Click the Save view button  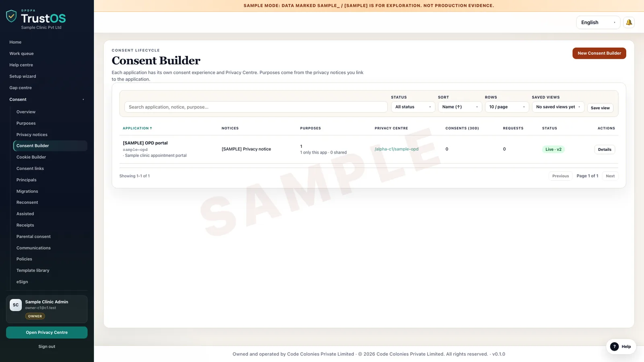click(600, 108)
